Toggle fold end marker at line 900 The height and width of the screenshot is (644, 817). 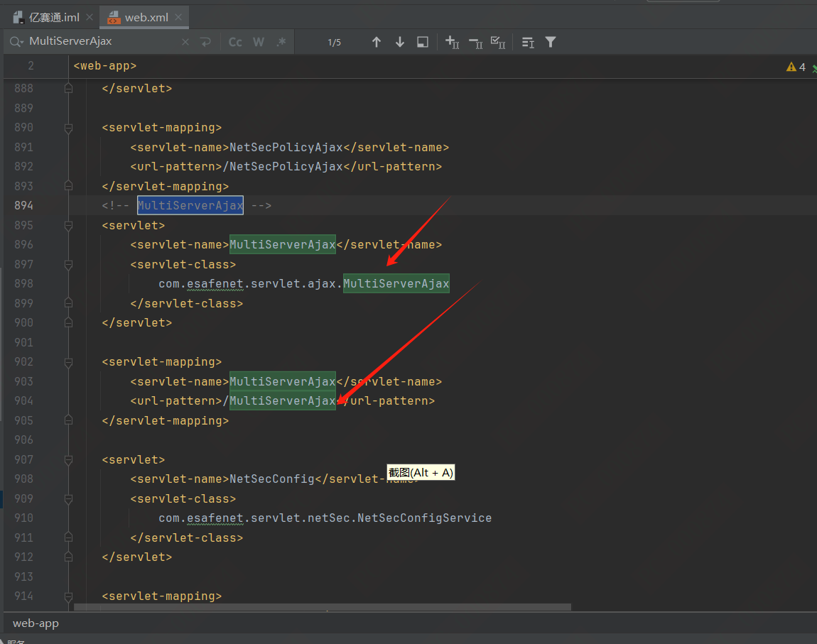(68, 323)
